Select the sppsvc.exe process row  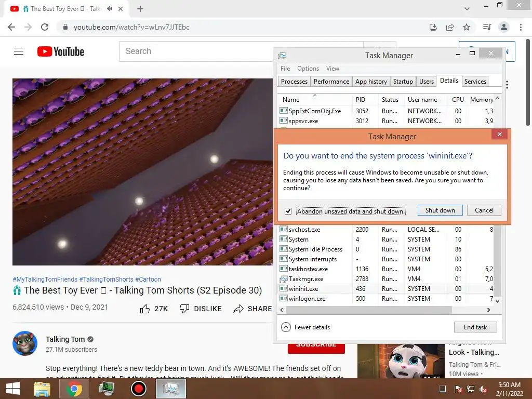(386, 121)
